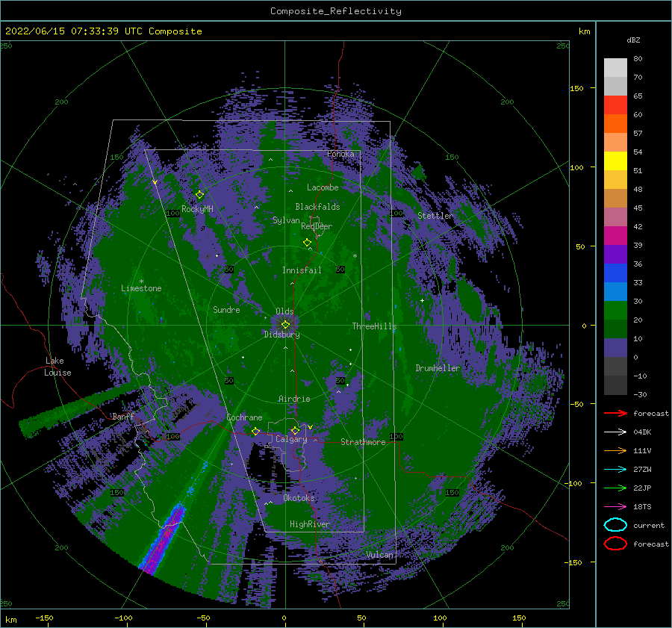Click the magenta 18TS arrow icon
Image resolution: width=672 pixels, height=628 pixels.
coord(615,506)
